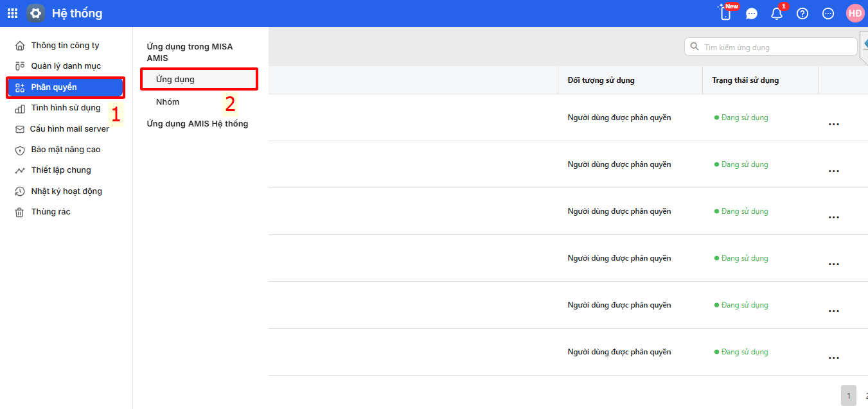
Task: Go to Tình hình sử dụng
Action: tap(66, 108)
